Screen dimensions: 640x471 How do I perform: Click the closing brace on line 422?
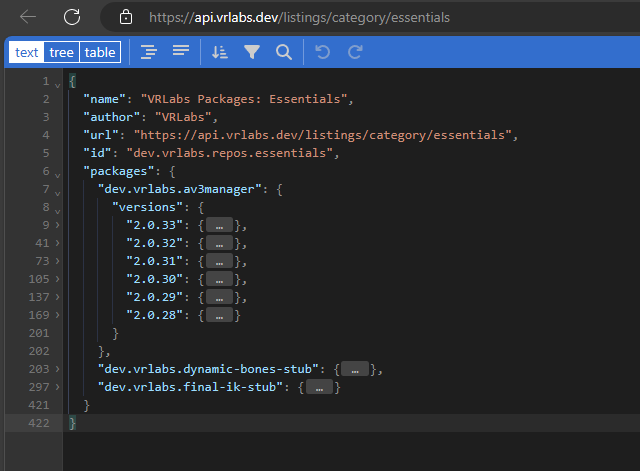[72, 424]
